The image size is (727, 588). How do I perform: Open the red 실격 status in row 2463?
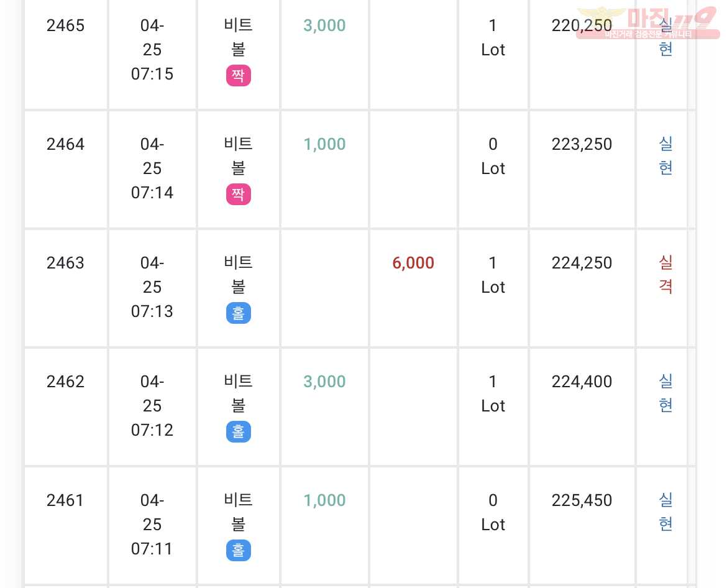click(x=666, y=275)
